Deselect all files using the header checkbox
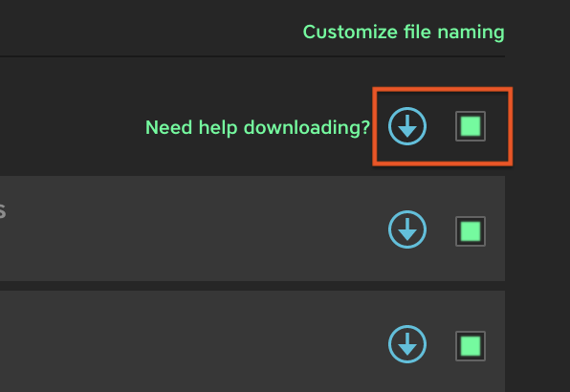Image resolution: width=570 pixels, height=392 pixels. (471, 126)
